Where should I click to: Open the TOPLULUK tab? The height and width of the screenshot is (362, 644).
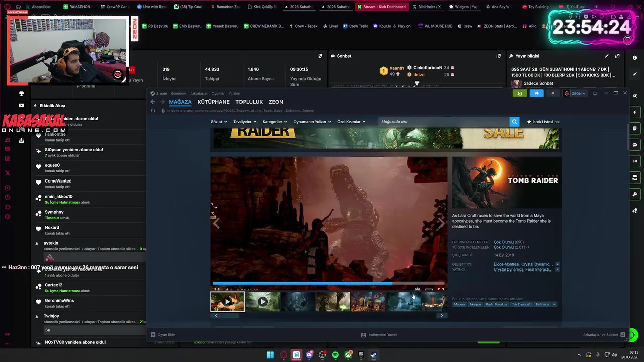[249, 102]
